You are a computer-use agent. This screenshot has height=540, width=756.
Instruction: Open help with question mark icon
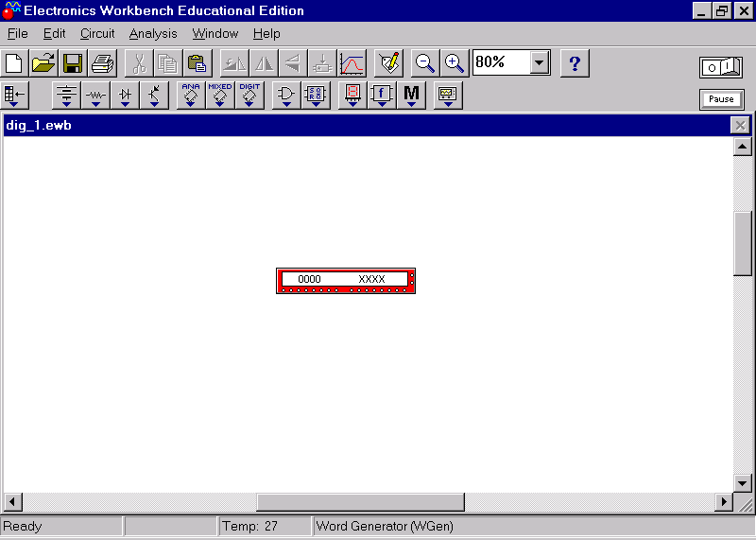coord(575,63)
